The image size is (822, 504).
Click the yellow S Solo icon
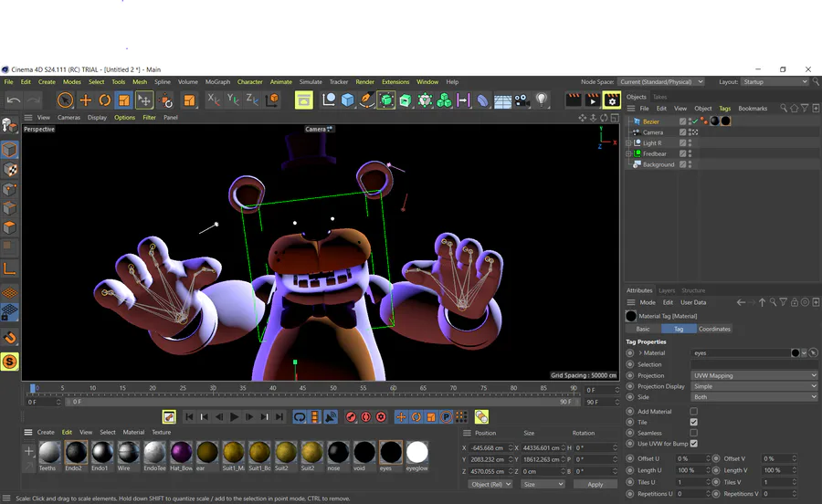(x=9, y=362)
